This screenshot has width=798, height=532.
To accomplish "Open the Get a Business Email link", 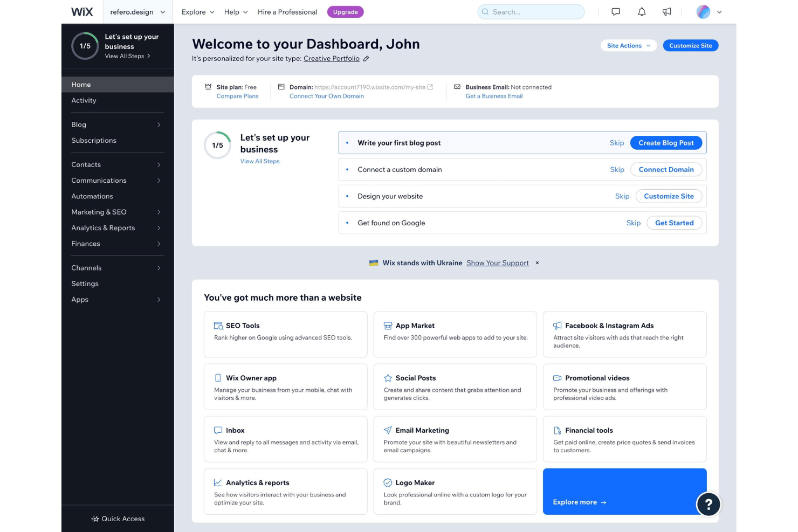I will point(494,96).
